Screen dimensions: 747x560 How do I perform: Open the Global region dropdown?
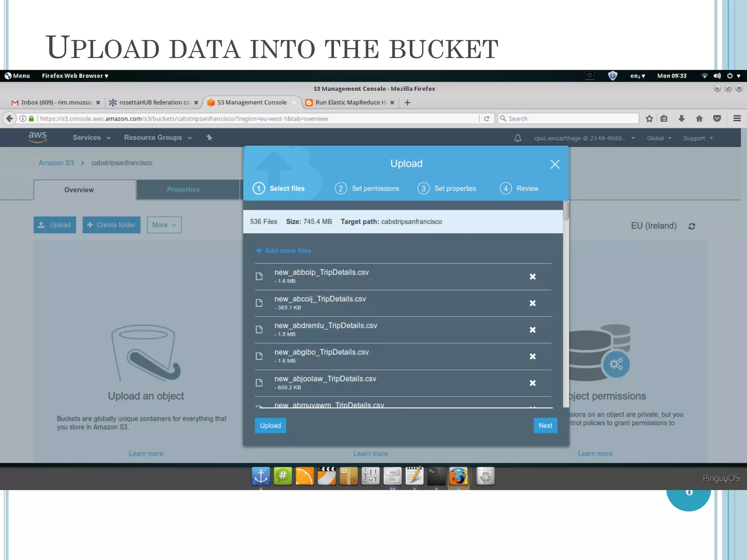(x=659, y=138)
